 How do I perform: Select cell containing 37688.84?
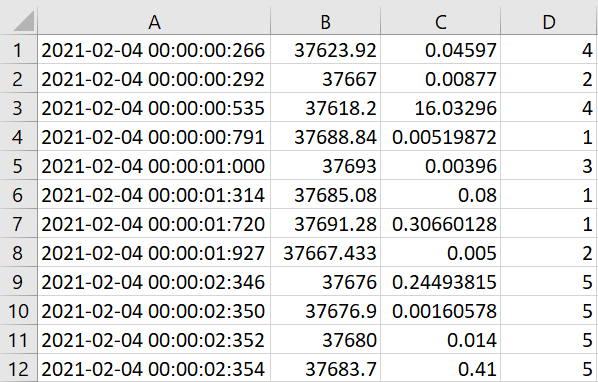325,136
